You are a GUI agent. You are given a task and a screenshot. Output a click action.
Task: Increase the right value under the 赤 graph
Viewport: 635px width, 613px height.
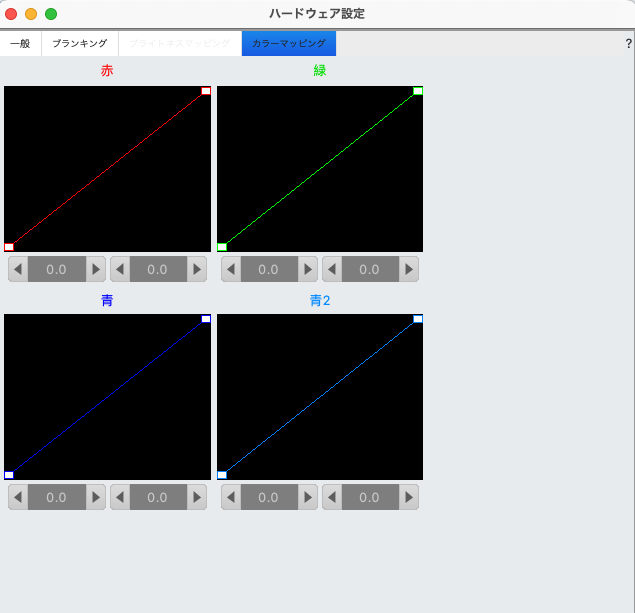click(197, 269)
